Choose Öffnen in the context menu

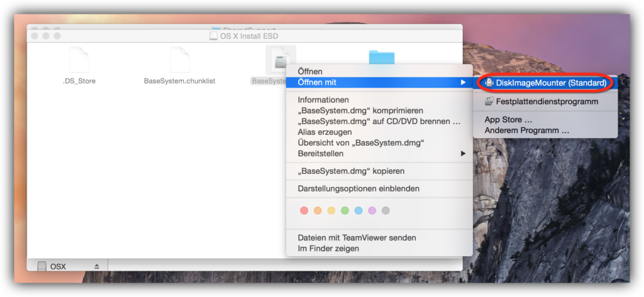pos(379,72)
